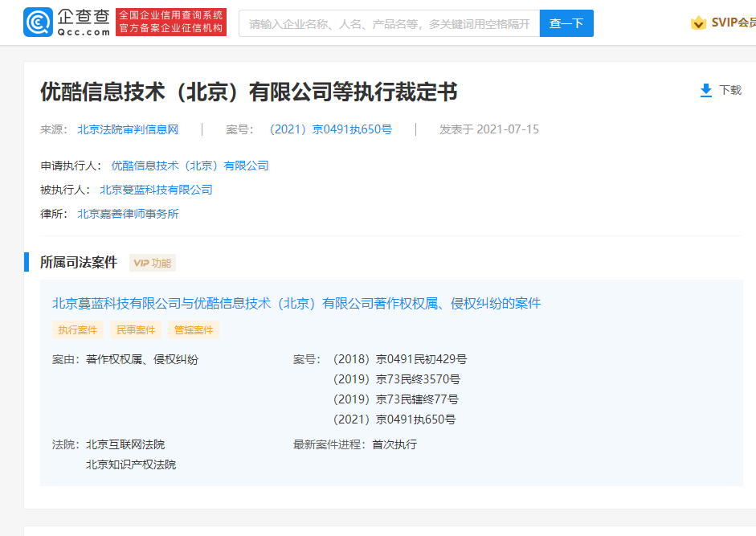The image size is (756, 536).
Task: Select the 管辖案件 tag
Action: tap(194, 330)
